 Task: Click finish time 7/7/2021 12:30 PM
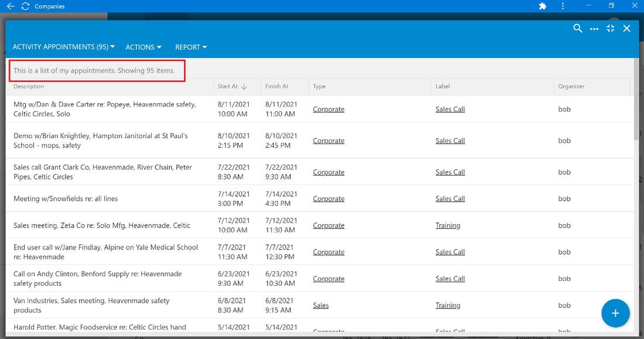281,252
